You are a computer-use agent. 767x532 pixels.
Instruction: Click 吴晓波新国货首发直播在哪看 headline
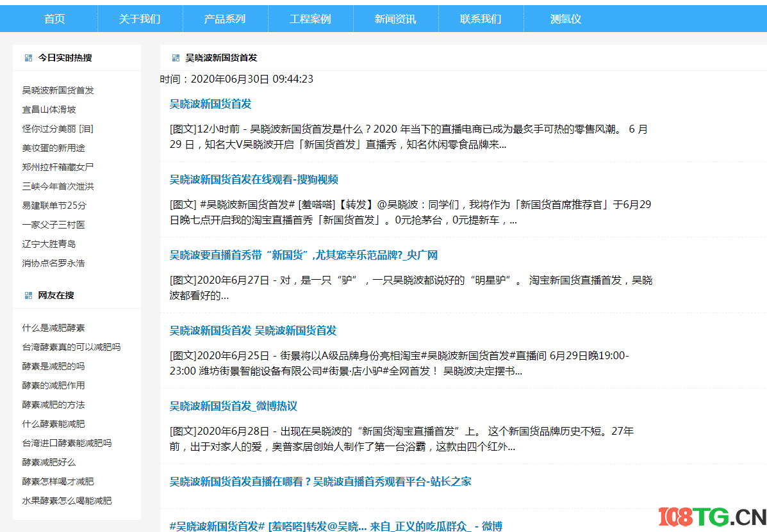pos(320,481)
